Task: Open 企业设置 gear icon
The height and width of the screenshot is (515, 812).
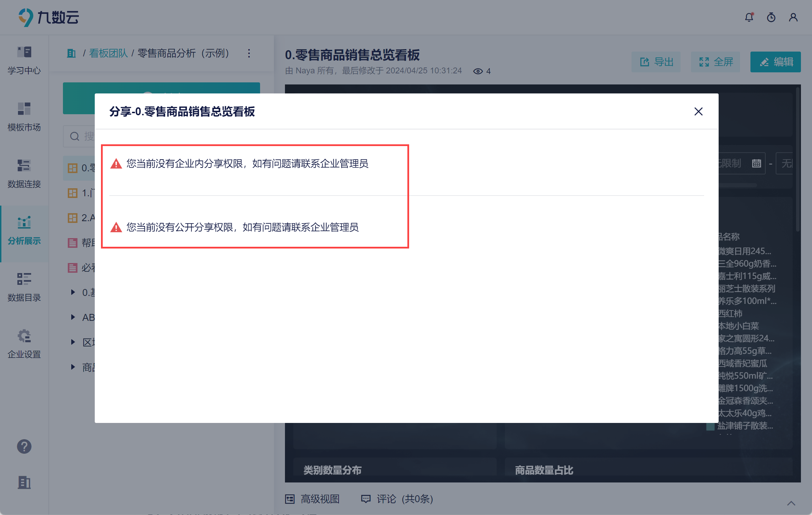Action: 24,344
